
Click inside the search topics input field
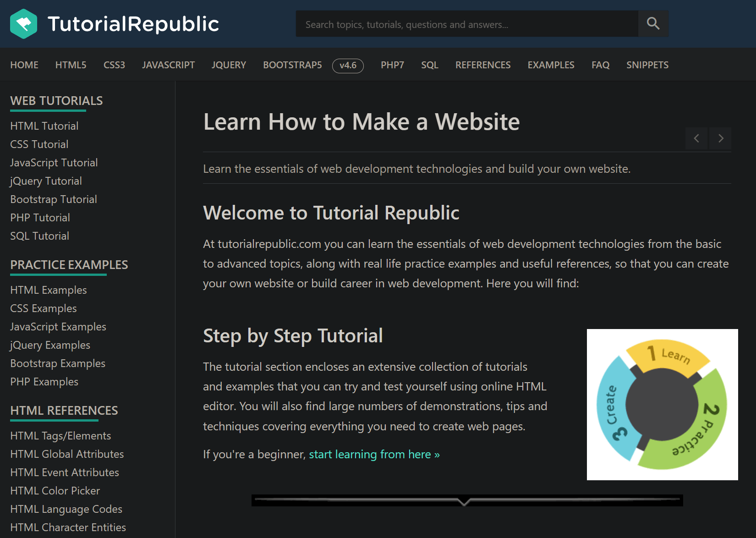pos(466,23)
